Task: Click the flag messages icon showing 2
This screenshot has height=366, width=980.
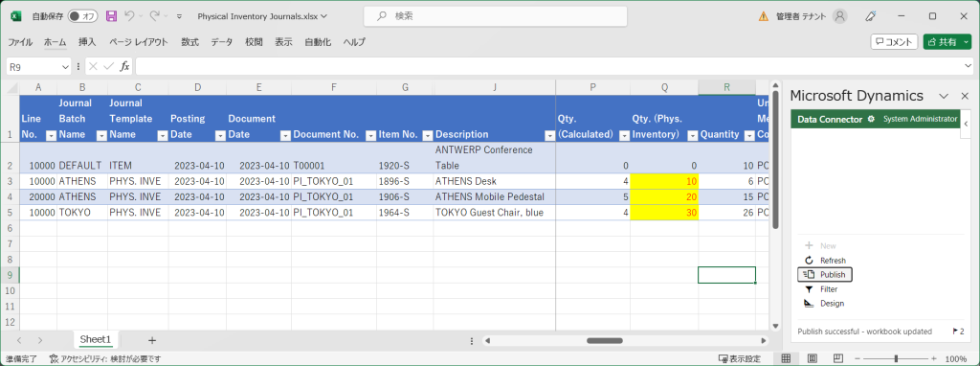Action: point(957,331)
